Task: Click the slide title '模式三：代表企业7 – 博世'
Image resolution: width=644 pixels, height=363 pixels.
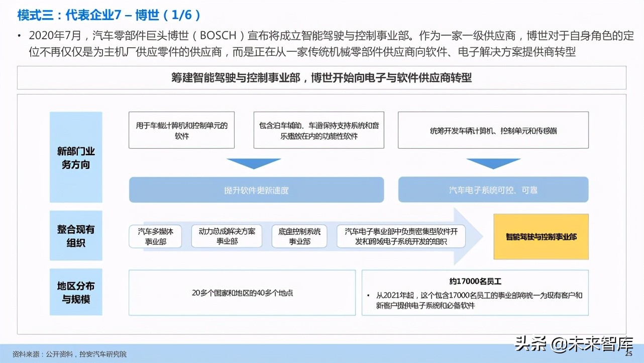Action: pos(110,15)
